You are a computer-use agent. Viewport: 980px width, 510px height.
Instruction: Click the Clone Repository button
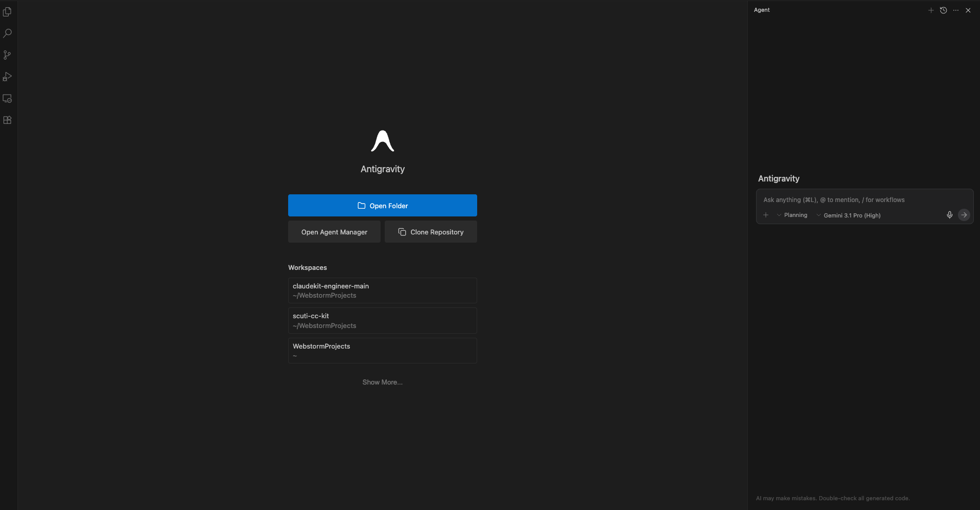click(x=430, y=232)
